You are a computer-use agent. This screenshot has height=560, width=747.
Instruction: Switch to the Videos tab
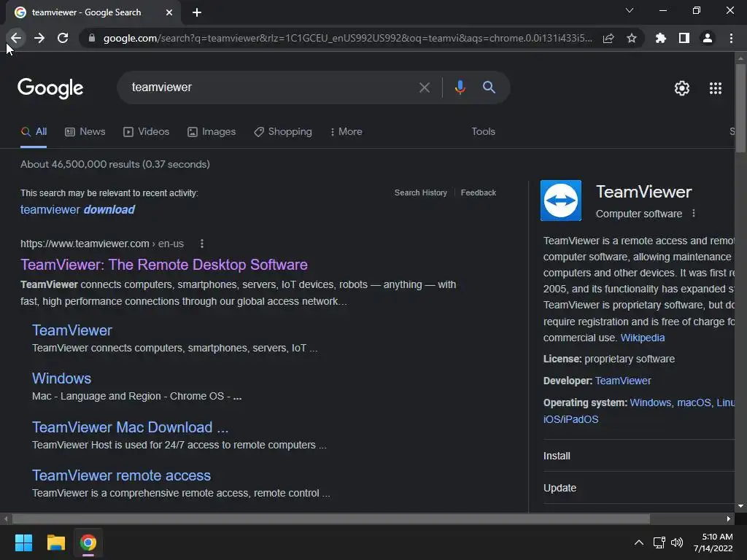coord(146,132)
